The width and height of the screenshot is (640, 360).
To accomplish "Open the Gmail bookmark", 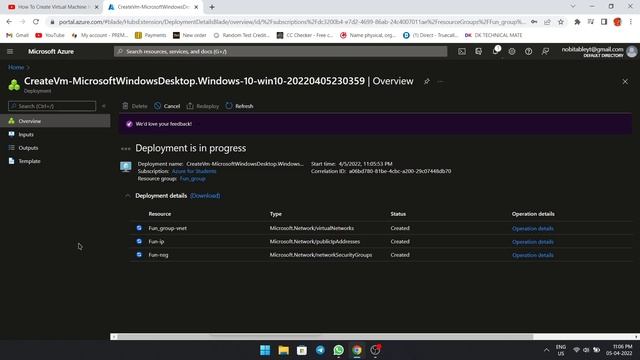I will click(18, 36).
